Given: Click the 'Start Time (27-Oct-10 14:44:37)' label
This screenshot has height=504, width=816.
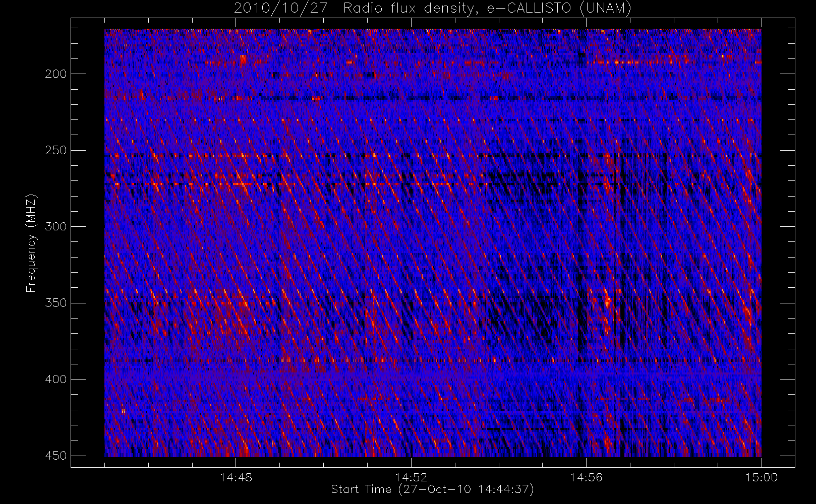Looking at the screenshot, I should [x=432, y=489].
